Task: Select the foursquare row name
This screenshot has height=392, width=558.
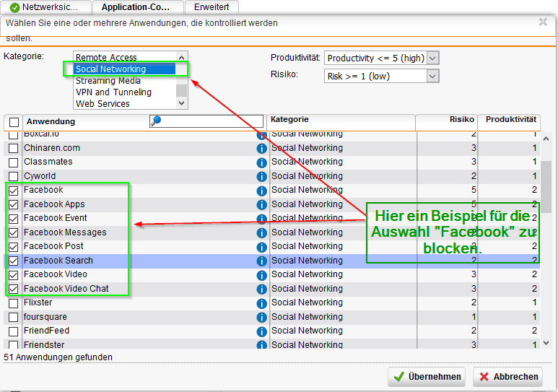Action: 45,316
